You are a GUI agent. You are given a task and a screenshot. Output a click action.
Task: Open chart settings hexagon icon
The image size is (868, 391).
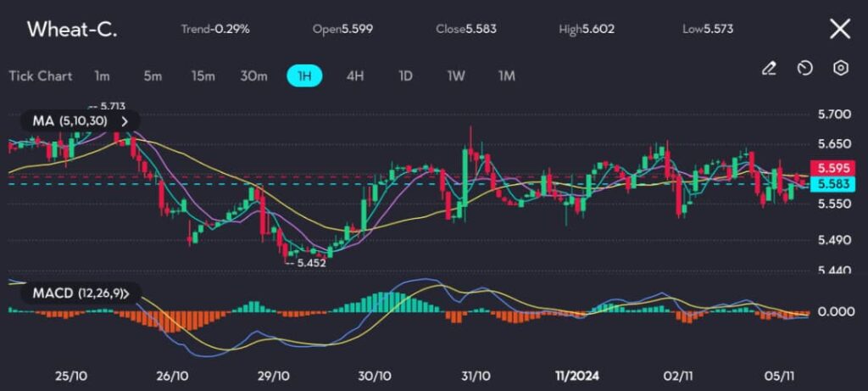tap(840, 69)
